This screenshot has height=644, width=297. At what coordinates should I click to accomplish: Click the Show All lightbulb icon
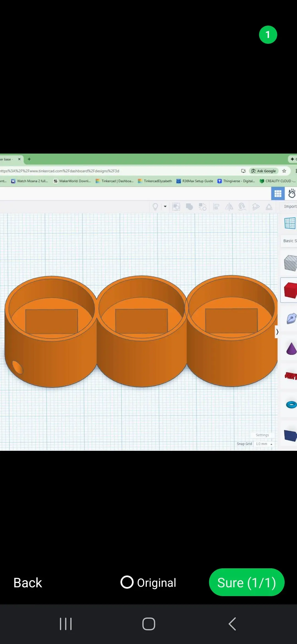155,207
